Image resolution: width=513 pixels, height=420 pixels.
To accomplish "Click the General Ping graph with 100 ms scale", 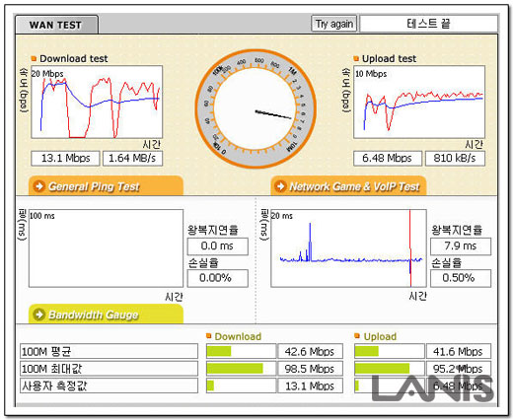I will pyautogui.click(x=106, y=248).
